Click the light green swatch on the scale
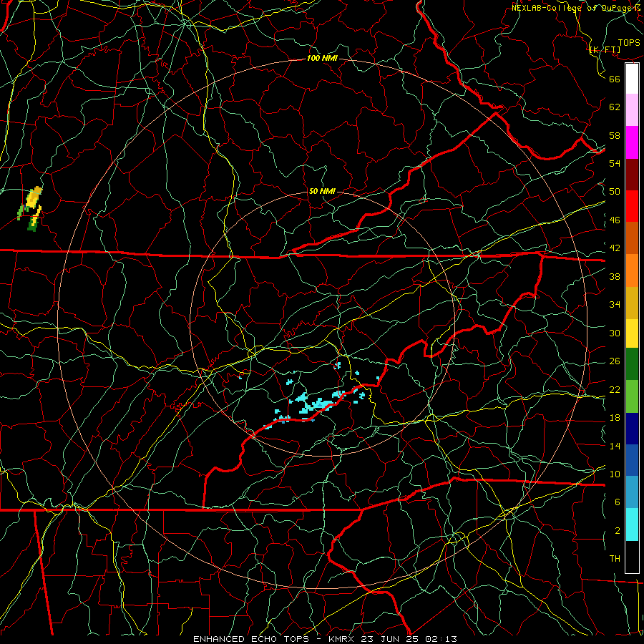 pos(632,396)
